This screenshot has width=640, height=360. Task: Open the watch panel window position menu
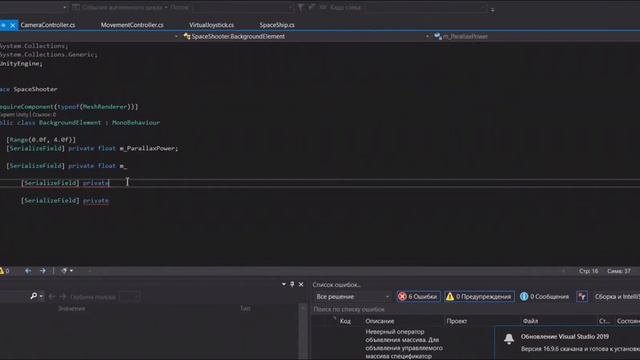pyautogui.click(x=284, y=284)
